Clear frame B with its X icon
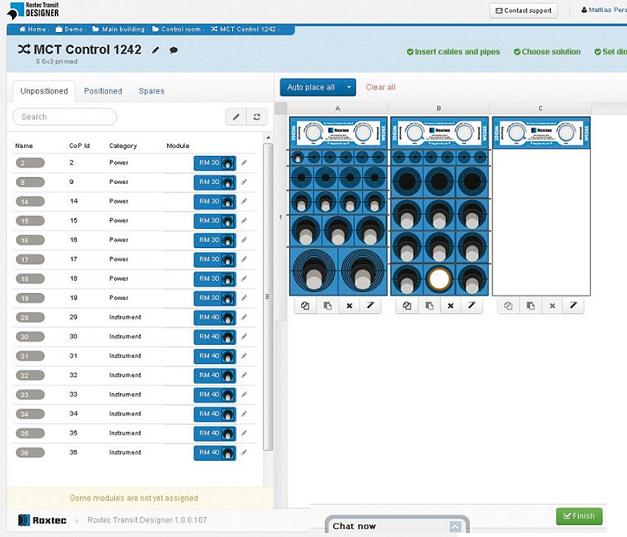627x537 pixels. click(x=450, y=305)
